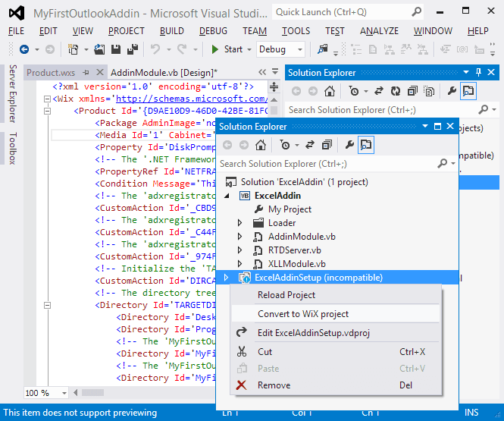
Task: Toggle pin on Product.wxs tab
Action: [x=86, y=73]
